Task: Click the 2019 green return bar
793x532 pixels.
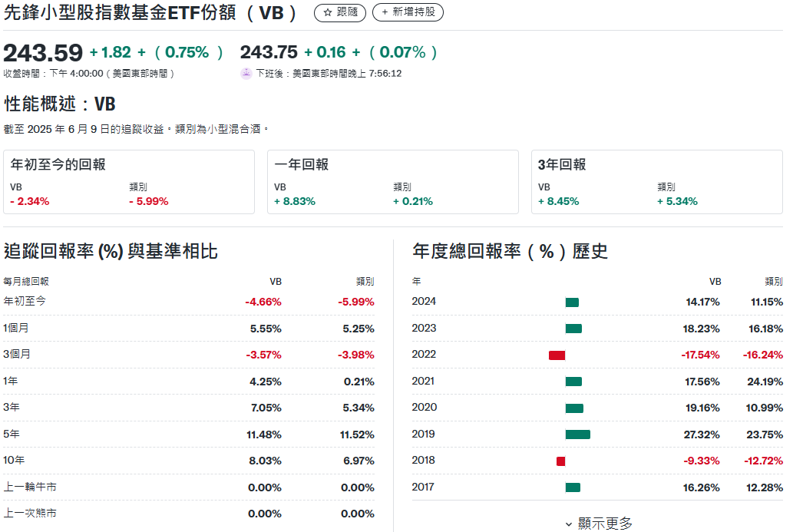Action: pos(577,435)
